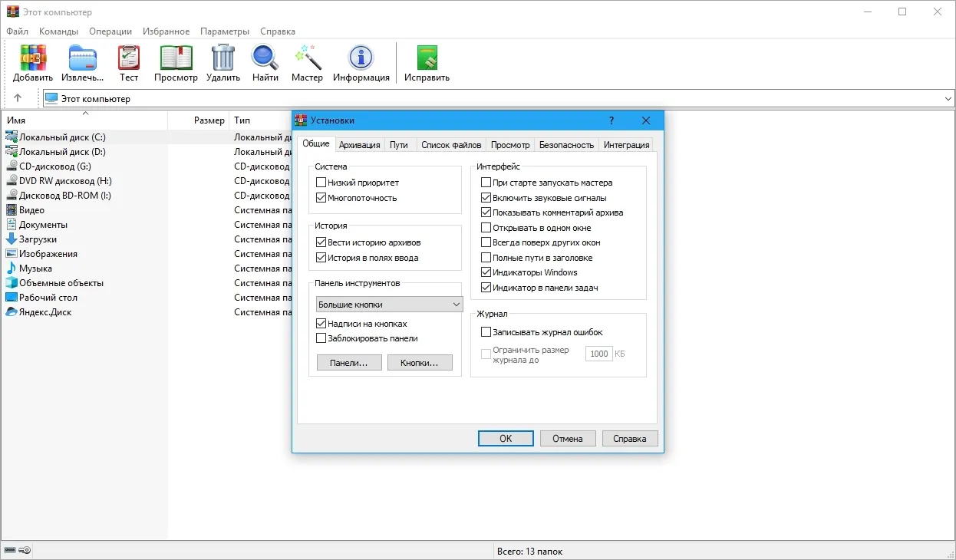Launch the Мастер (Wizard) wand icon
The width and height of the screenshot is (956, 560).
click(307, 58)
